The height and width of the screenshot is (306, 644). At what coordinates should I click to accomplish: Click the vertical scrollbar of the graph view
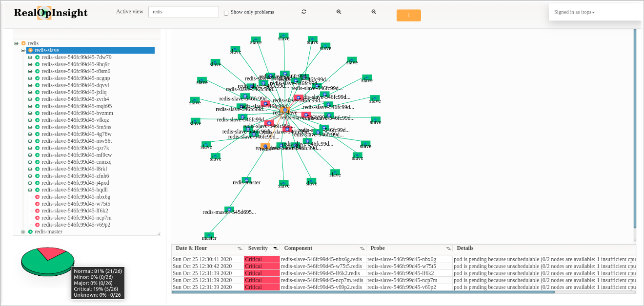pos(635,128)
